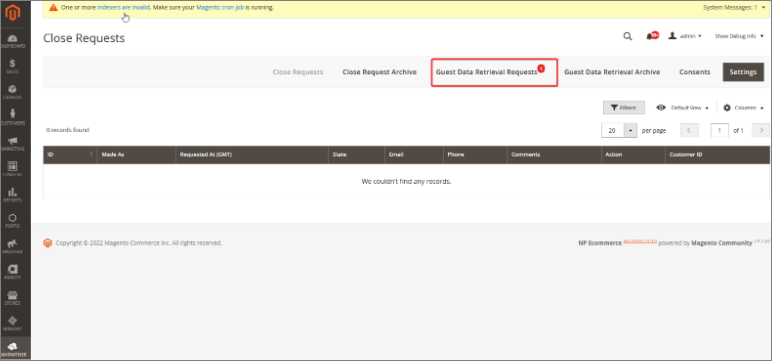Sort by the Phone column header
The width and height of the screenshot is (772, 361).
[475, 155]
